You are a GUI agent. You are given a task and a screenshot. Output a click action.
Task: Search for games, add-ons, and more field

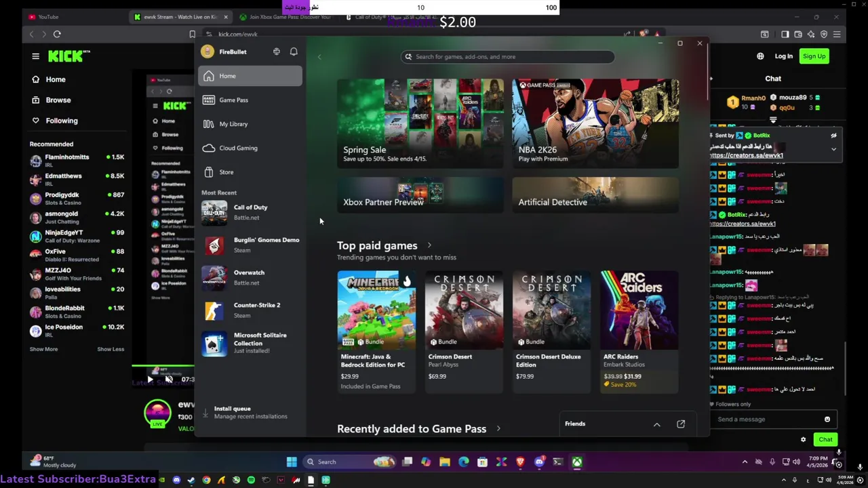[508, 57]
